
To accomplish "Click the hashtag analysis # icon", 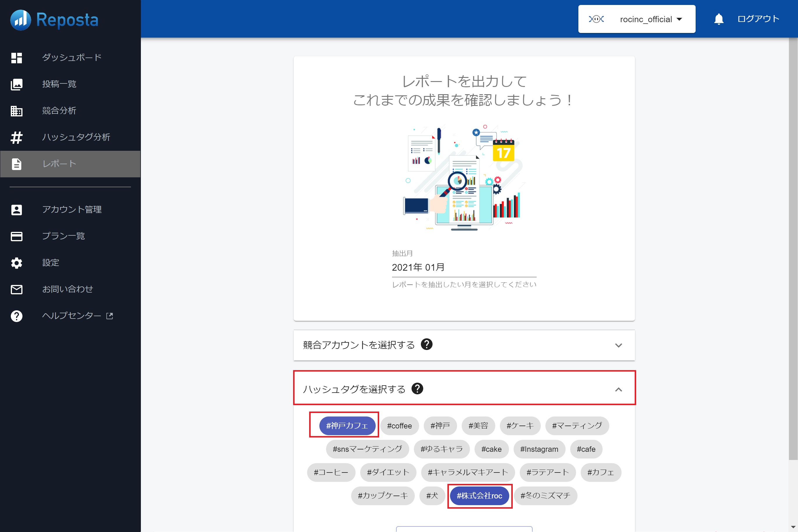I will 17,137.
